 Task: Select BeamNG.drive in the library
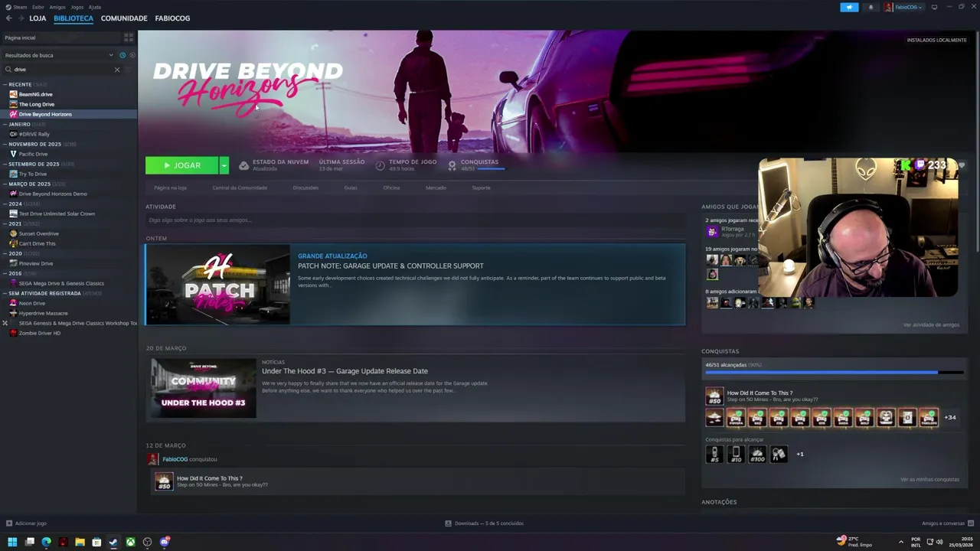36,94
